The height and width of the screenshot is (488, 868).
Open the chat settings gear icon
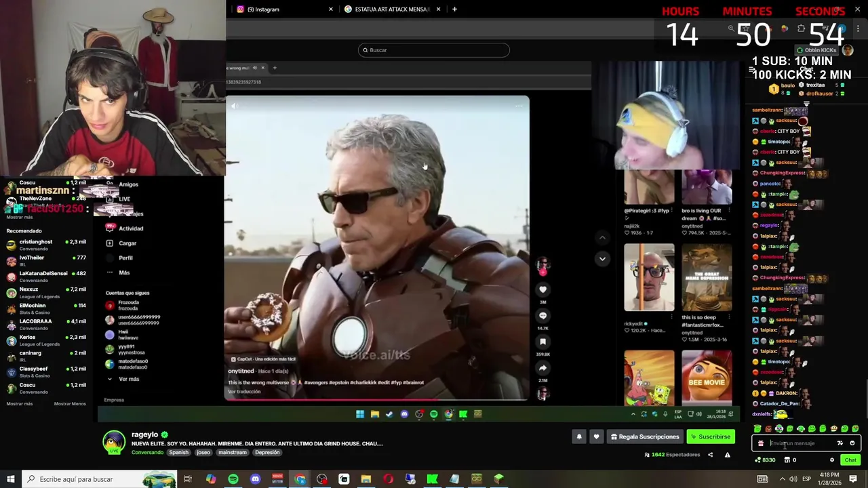point(832,460)
